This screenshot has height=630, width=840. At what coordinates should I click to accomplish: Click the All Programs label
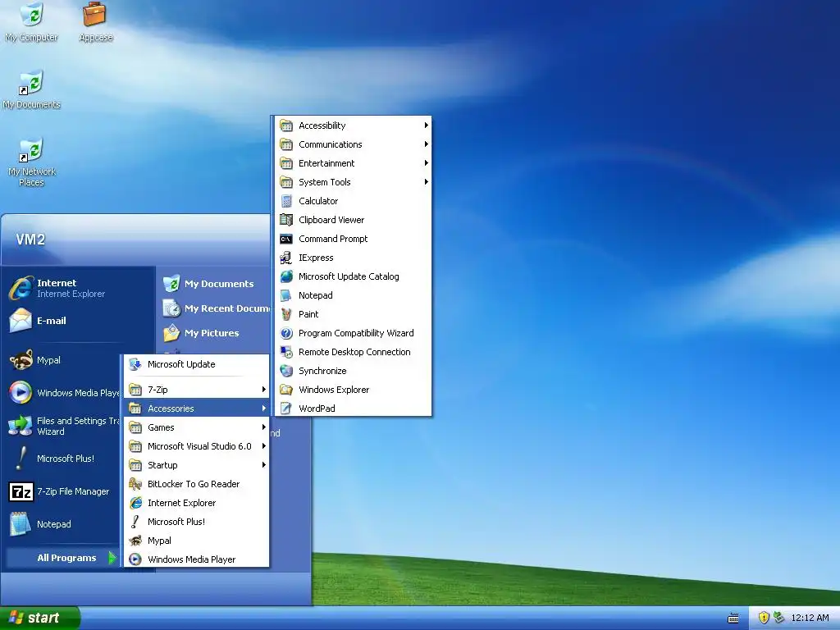(x=66, y=558)
